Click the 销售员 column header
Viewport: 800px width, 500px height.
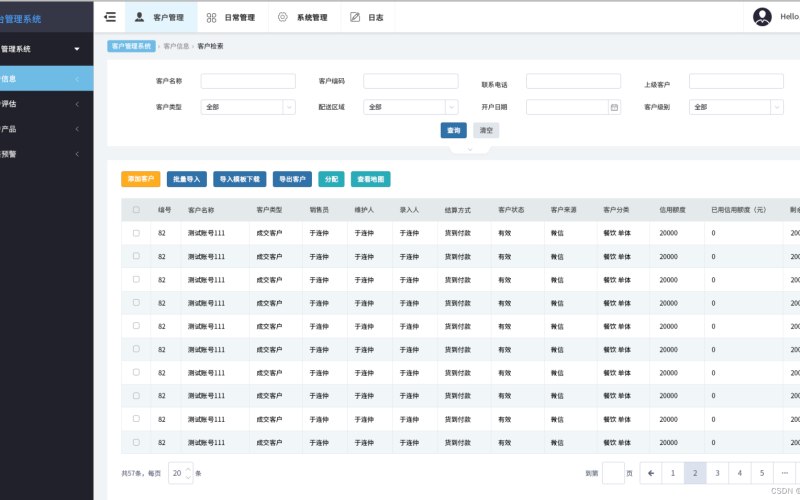[x=319, y=210]
